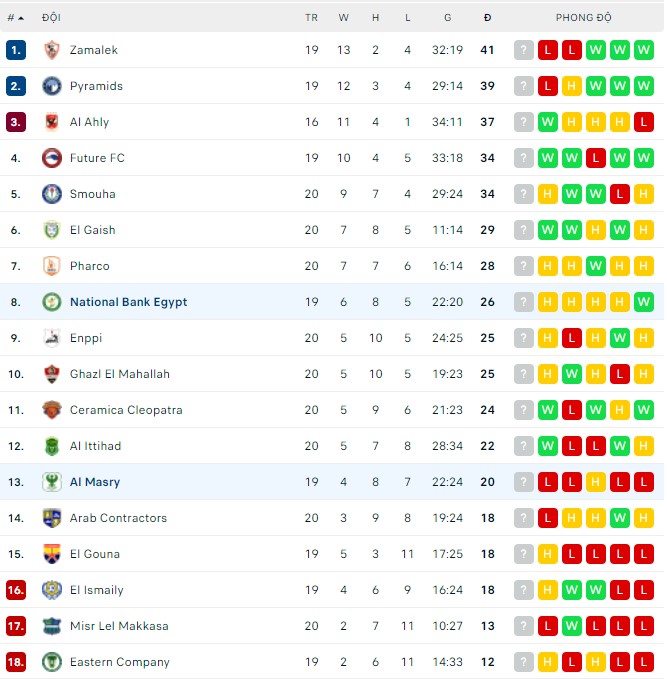The height and width of the screenshot is (679, 667).
Task: Click the Arab Contractors badge icon
Action: [52, 518]
